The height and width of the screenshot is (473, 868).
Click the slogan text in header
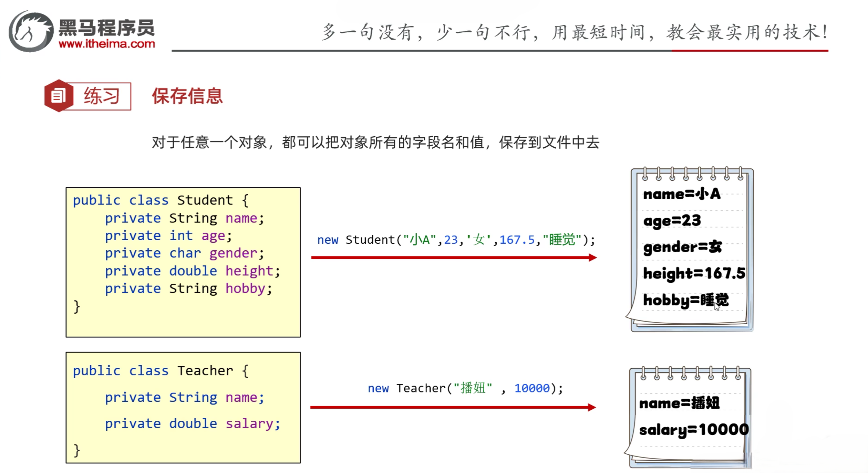[575, 32]
